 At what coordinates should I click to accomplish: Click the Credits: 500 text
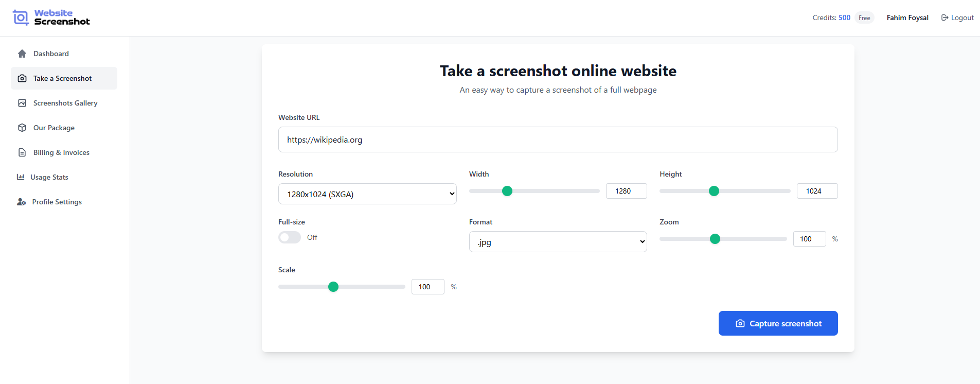pyautogui.click(x=831, y=18)
